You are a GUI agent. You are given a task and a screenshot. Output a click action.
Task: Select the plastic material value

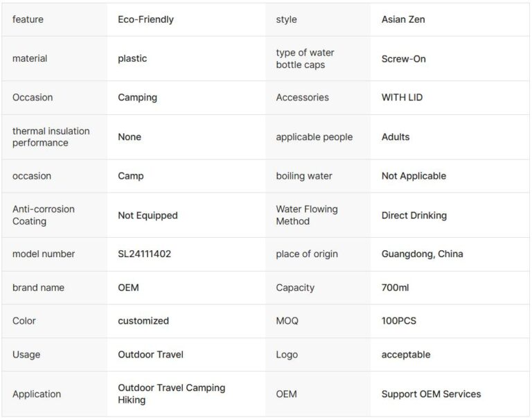pyautogui.click(x=132, y=59)
